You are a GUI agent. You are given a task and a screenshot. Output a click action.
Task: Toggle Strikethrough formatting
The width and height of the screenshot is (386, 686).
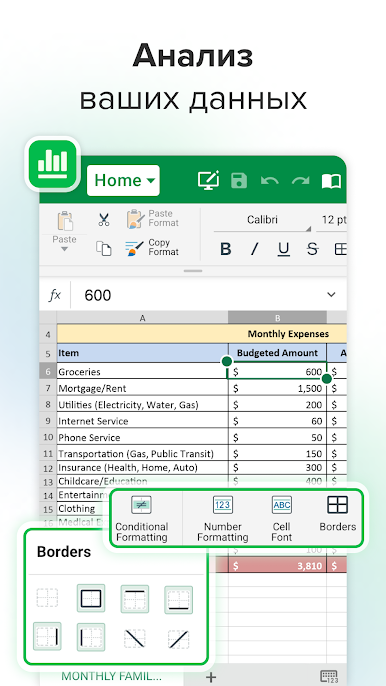(x=312, y=249)
